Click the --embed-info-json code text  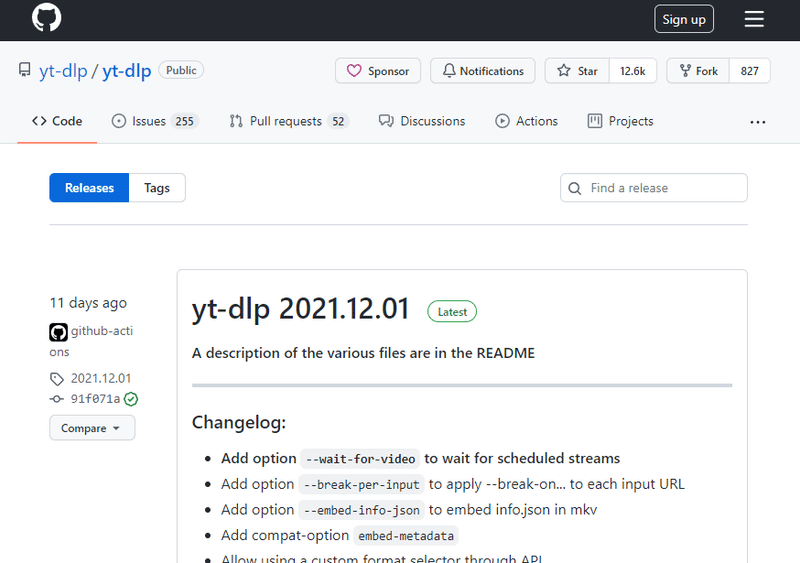tap(361, 510)
